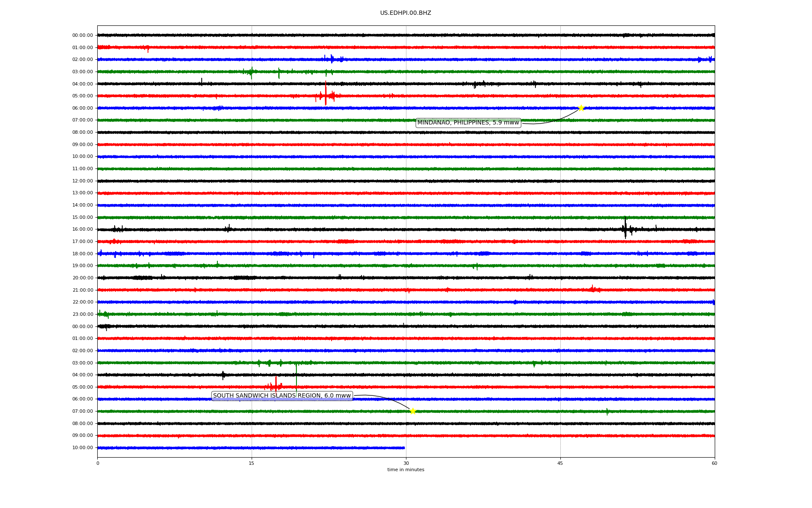Click the 'time in minutes' axis label
Screen dimensions: 812x508
click(x=405, y=469)
